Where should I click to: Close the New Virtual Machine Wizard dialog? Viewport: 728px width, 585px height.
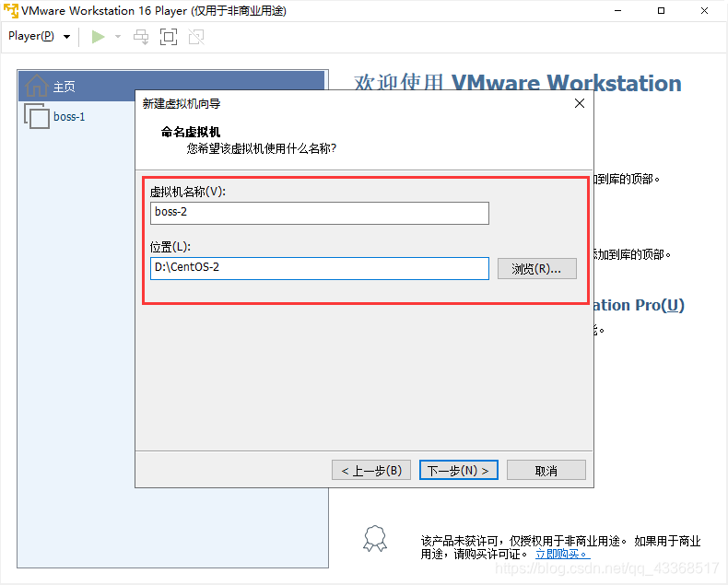(x=580, y=103)
